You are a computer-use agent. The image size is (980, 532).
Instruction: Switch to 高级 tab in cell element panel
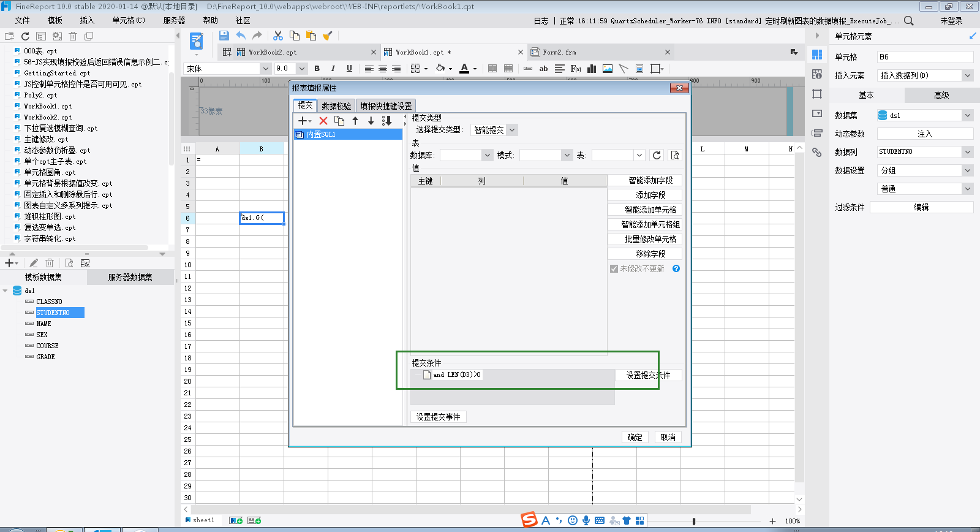(941, 95)
